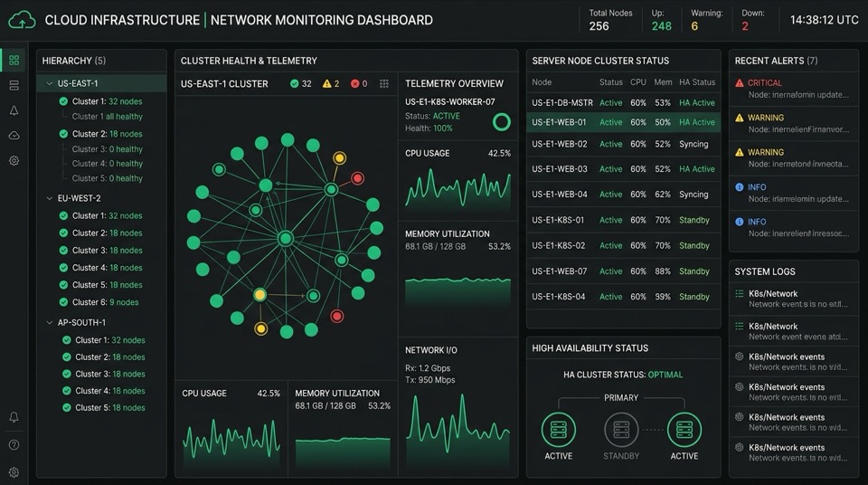868x485 pixels.
Task: Open the second K8s/Network log entry
Action: [793, 331]
